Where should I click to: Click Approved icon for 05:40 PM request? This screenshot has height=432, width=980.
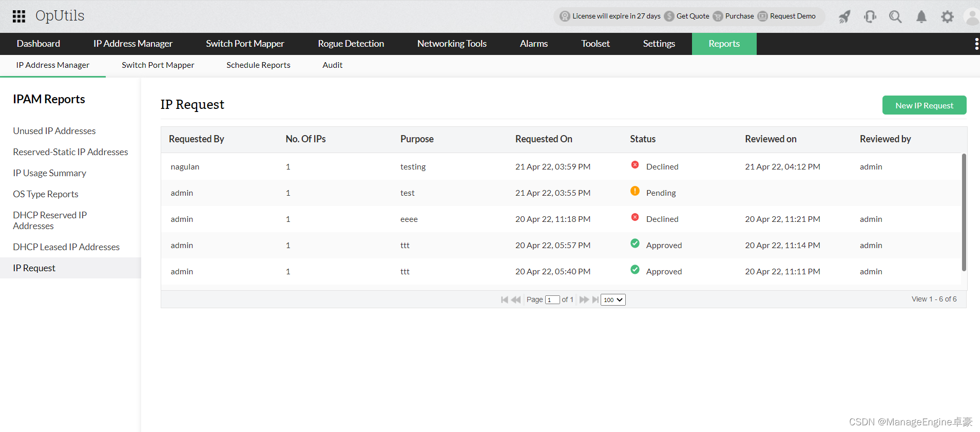coord(635,270)
